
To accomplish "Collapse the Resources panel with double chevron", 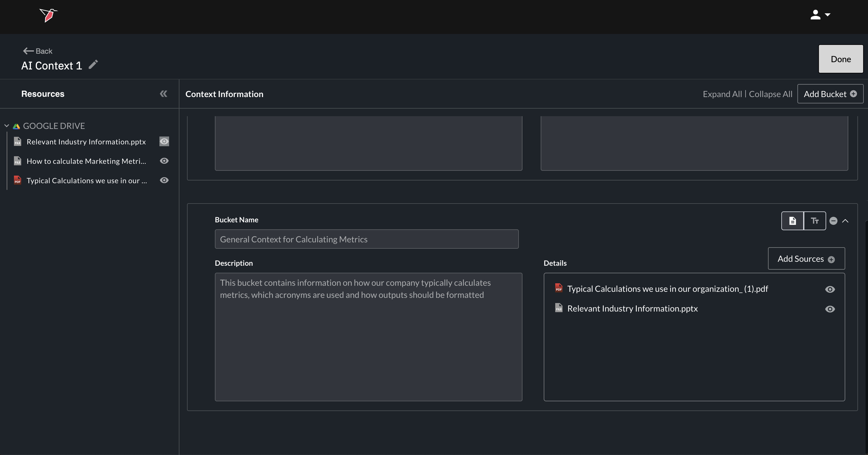I will click(x=163, y=94).
